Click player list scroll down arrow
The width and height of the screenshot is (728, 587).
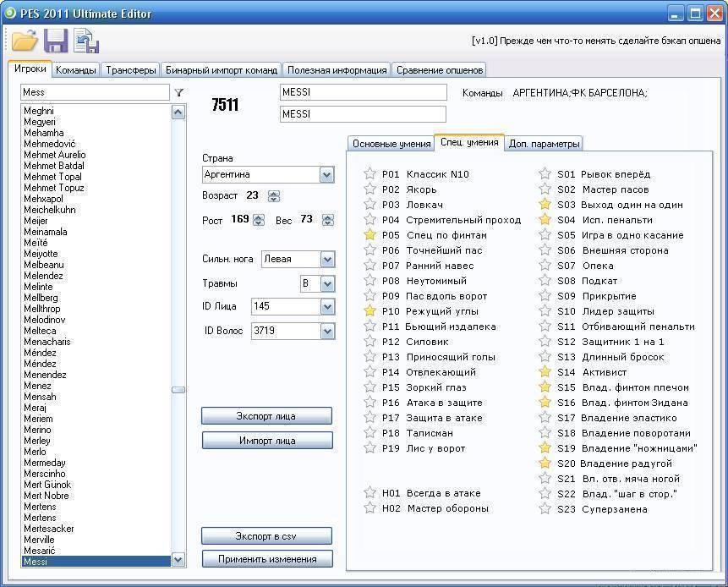click(178, 560)
